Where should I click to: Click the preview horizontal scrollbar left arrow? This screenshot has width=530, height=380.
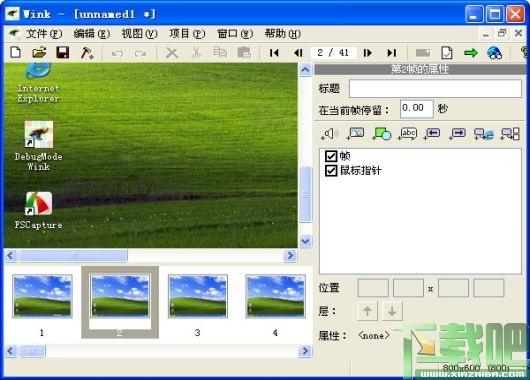click(x=10, y=256)
